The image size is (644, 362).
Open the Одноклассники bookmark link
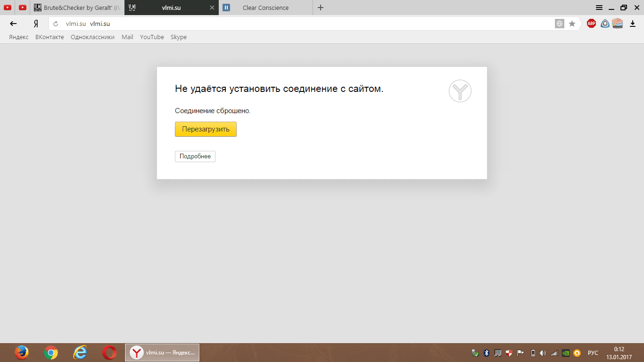click(x=92, y=37)
